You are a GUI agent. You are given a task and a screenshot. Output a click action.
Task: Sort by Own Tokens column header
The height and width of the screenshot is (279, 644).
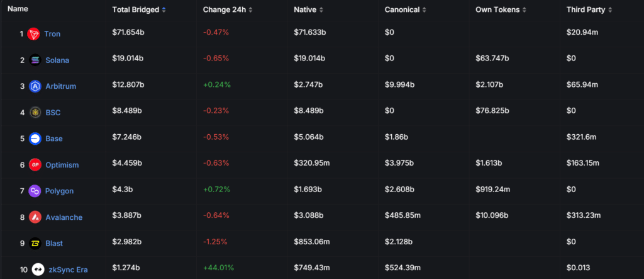pos(501,9)
